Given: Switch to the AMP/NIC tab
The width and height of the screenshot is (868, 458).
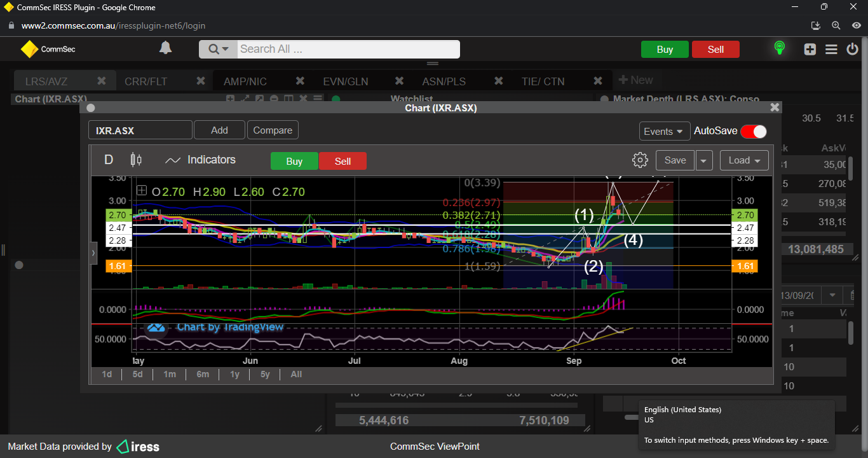Looking at the screenshot, I should 245,81.
